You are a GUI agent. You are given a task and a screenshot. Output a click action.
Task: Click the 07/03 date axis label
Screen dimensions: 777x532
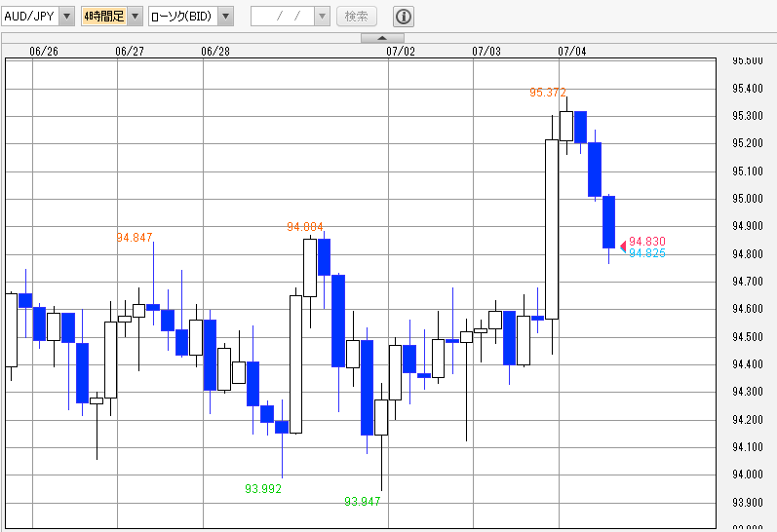[486, 51]
